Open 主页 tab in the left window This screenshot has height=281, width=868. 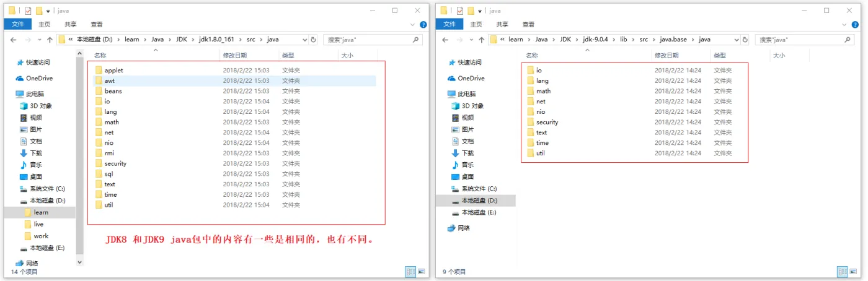click(44, 25)
